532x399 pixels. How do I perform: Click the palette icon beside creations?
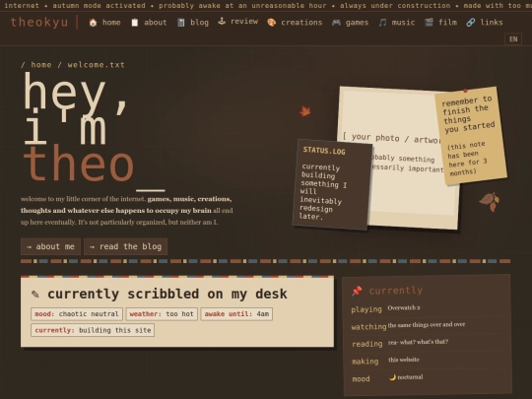pos(272,23)
